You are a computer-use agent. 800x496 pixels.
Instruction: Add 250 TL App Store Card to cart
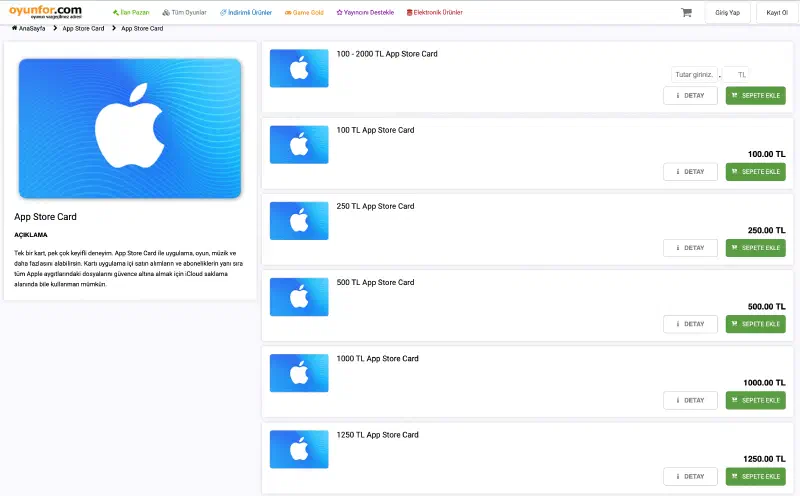pyautogui.click(x=756, y=248)
